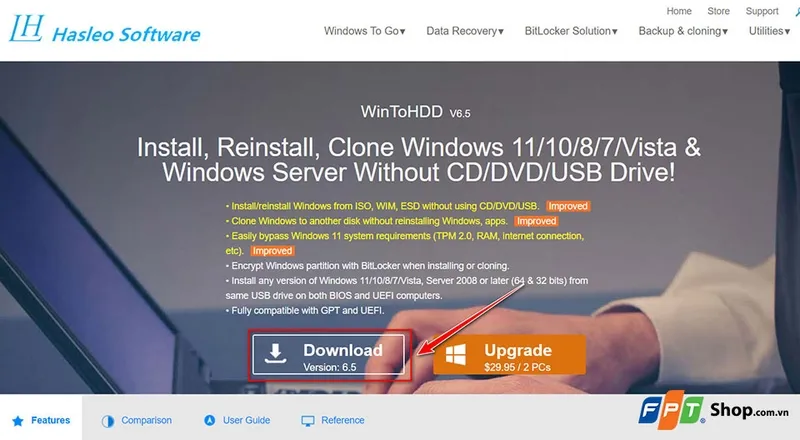
Task: Open the Backup & cloning dropdown
Action: (x=683, y=31)
